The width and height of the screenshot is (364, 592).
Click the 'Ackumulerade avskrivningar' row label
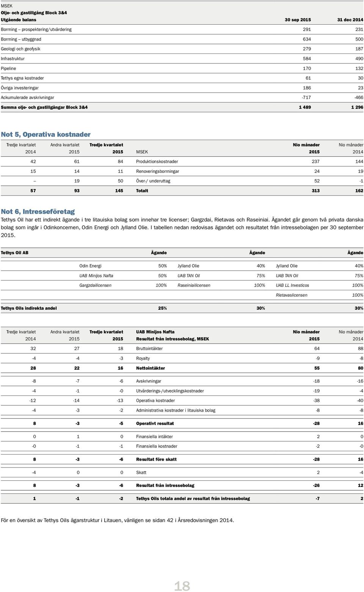pos(27,98)
